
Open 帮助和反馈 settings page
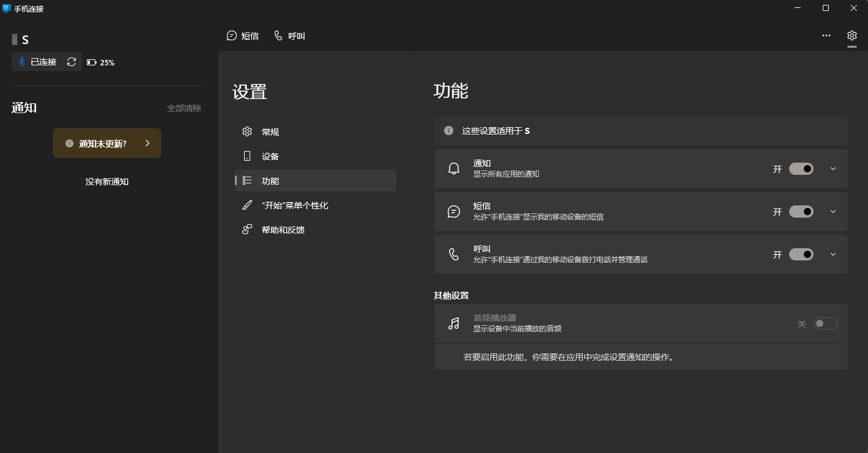click(x=316, y=229)
